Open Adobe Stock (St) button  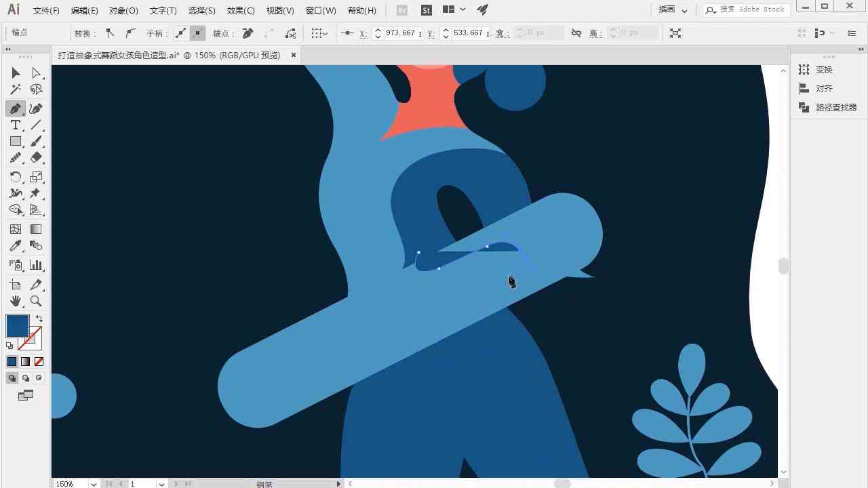[x=426, y=10]
